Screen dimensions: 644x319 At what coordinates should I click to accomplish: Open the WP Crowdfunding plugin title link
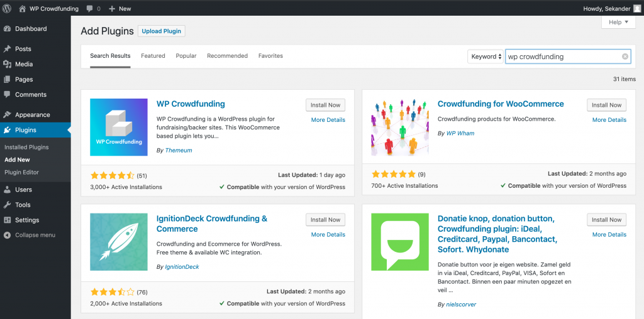click(x=191, y=104)
